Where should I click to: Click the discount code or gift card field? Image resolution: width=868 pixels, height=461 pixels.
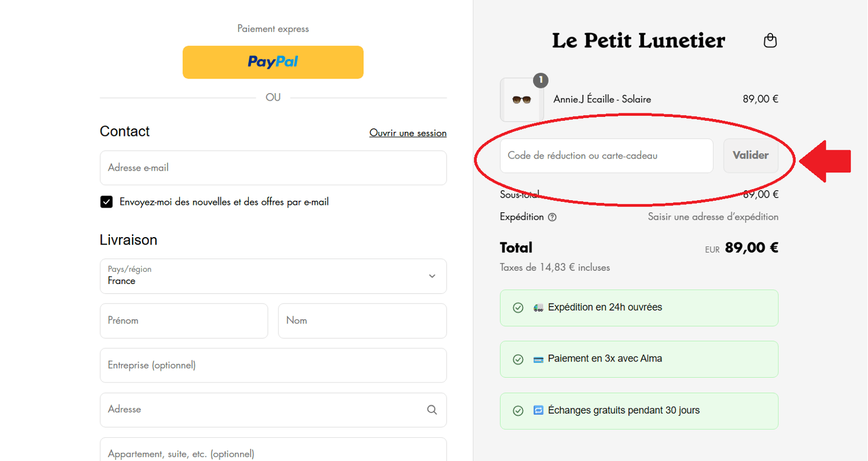point(606,155)
